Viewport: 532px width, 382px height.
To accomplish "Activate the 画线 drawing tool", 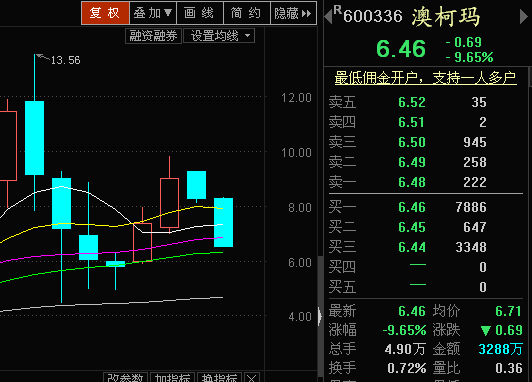I will click(x=200, y=13).
